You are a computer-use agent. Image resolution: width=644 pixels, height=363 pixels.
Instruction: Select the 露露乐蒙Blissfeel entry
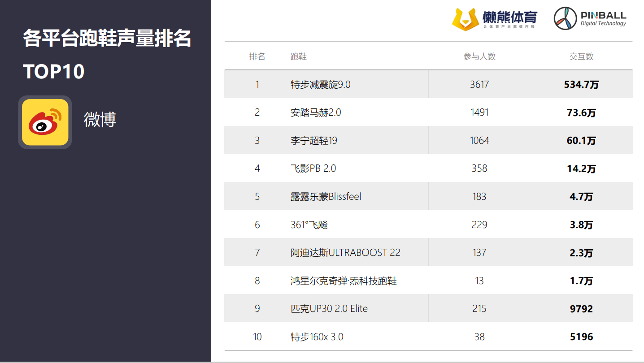pyautogui.click(x=326, y=197)
